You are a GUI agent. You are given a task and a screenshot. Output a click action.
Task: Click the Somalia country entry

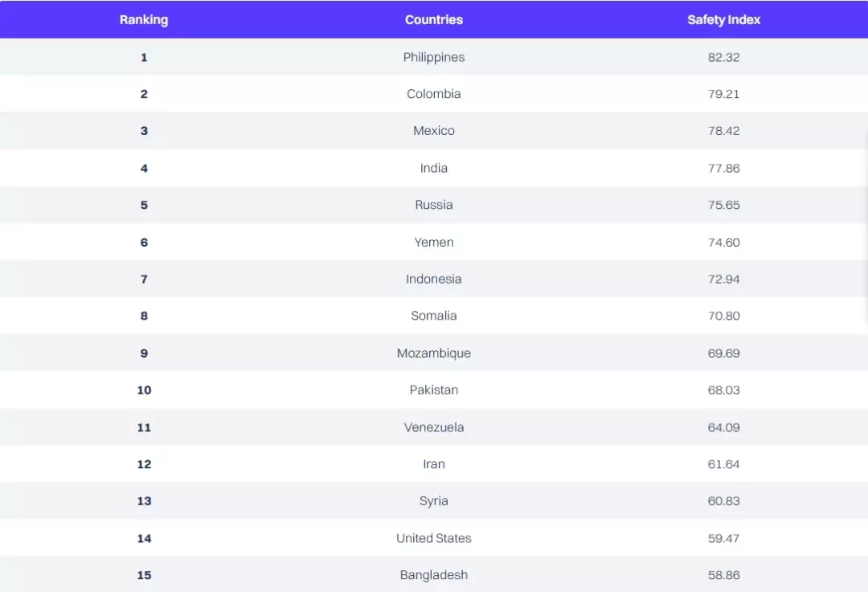click(x=433, y=316)
